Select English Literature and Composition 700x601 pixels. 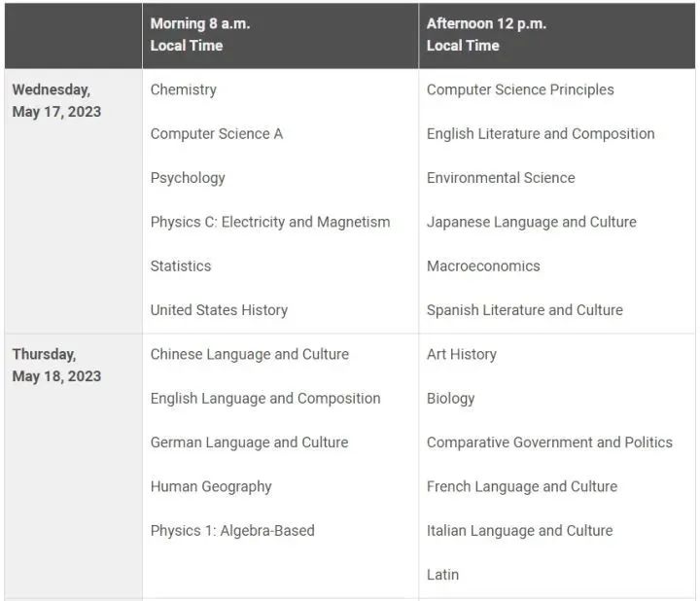pos(541,134)
